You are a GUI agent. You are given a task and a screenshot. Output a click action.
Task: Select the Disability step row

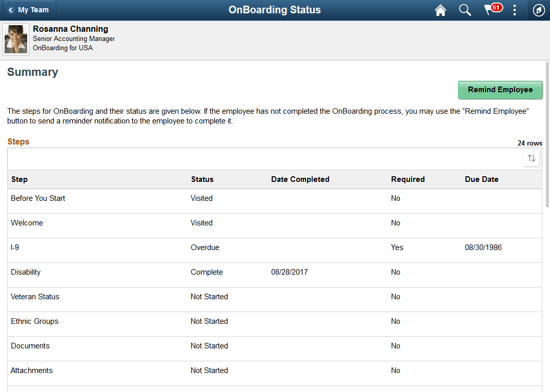205,272
